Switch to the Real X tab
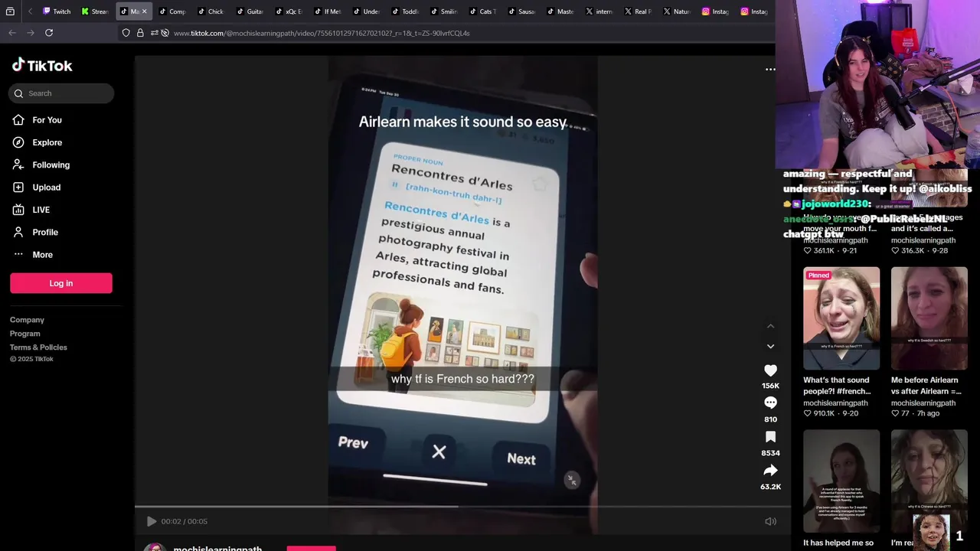The width and height of the screenshot is (980, 551). (x=638, y=11)
